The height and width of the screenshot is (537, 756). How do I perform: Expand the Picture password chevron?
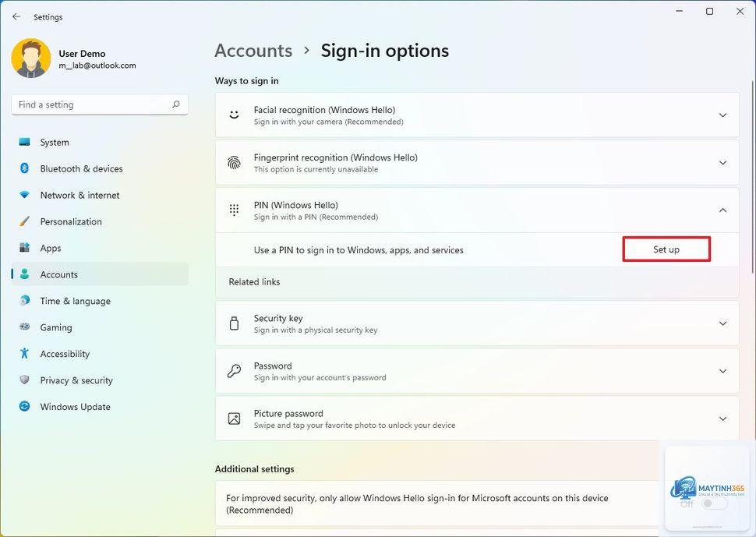(722, 419)
